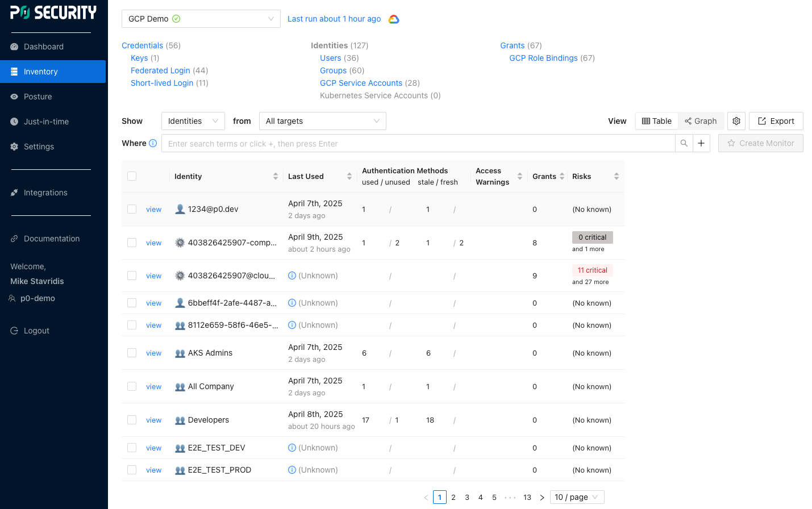Open the Federated Login link
The height and width of the screenshot is (509, 812).
[x=160, y=70]
